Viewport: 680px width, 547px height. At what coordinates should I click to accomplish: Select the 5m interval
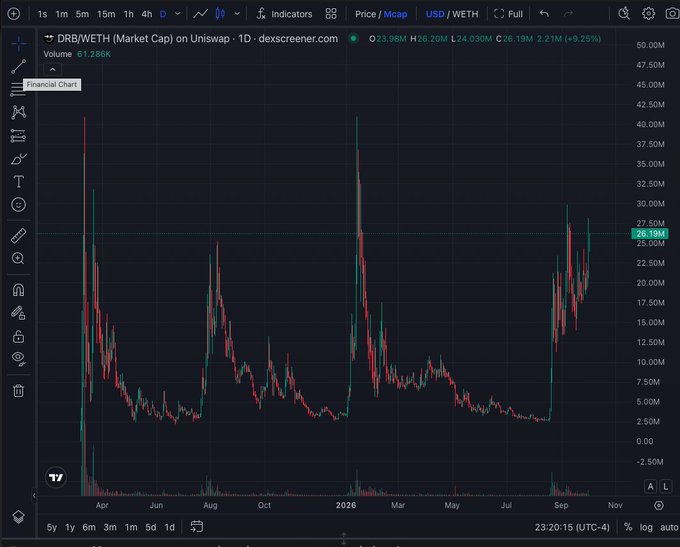82,14
